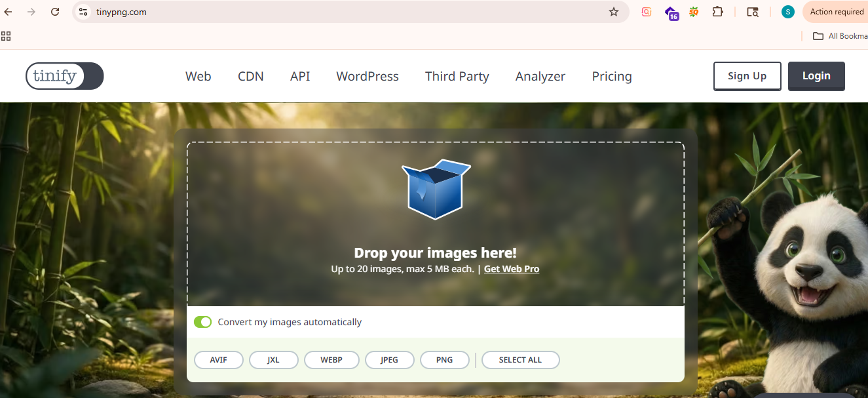Screen dimensions: 868x398
Task: Open the tab search icon
Action: point(753,12)
